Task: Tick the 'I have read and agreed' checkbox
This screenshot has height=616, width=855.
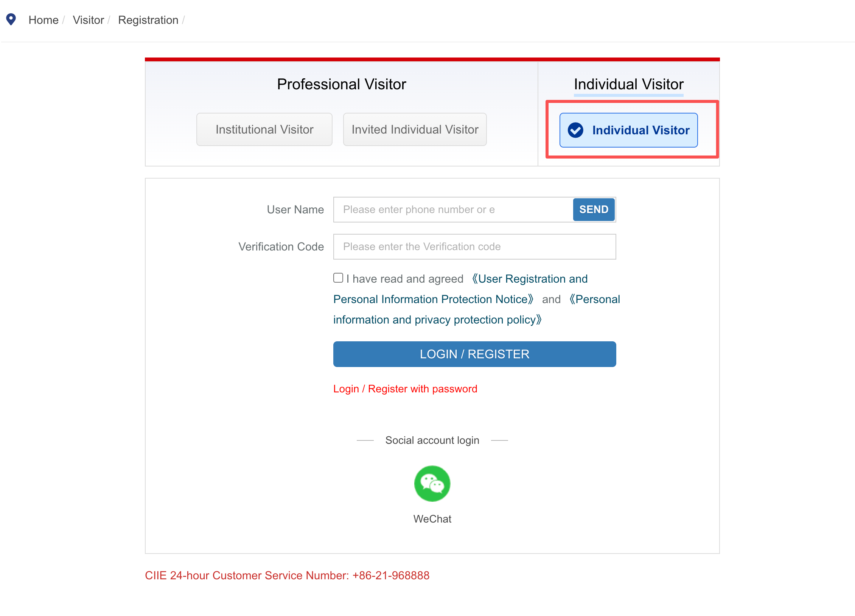Action: point(338,278)
